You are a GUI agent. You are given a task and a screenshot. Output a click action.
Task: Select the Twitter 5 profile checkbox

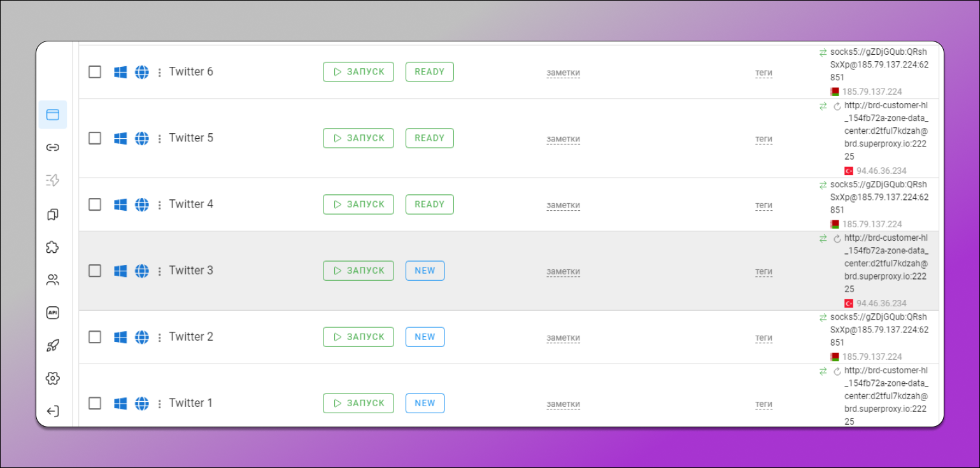pos(95,138)
